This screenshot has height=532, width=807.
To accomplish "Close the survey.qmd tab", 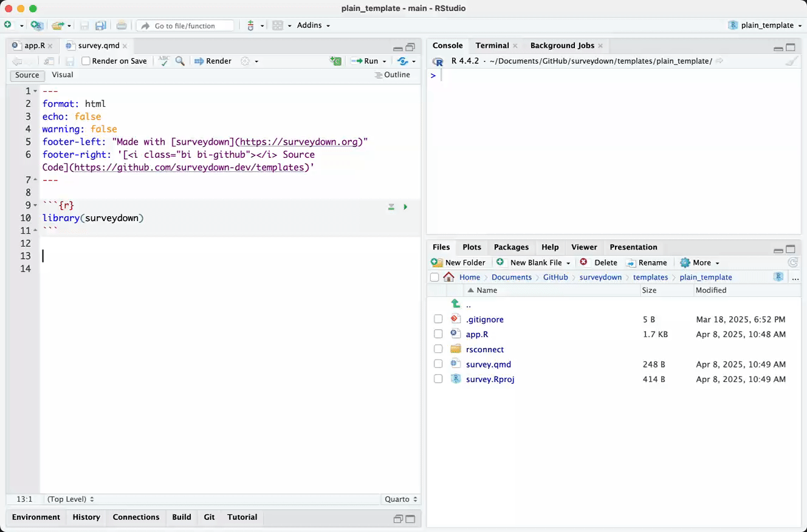I will tap(125, 46).
